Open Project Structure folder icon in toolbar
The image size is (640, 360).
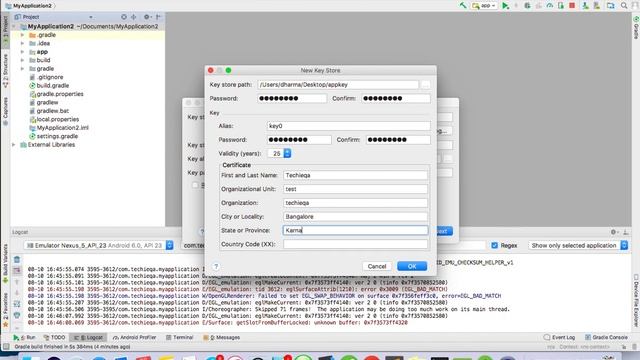(611, 5)
